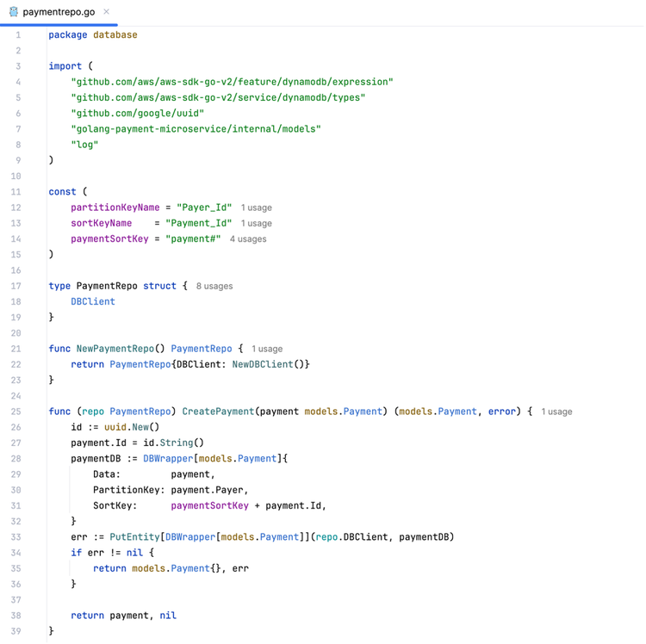The width and height of the screenshot is (646, 644).
Task: Click the "log" import string
Action: click(84, 145)
